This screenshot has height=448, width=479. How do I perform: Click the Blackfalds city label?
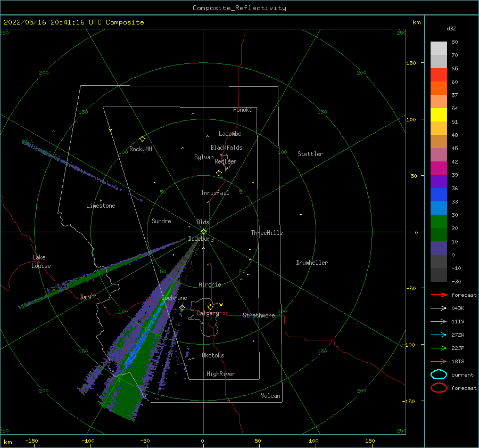226,148
